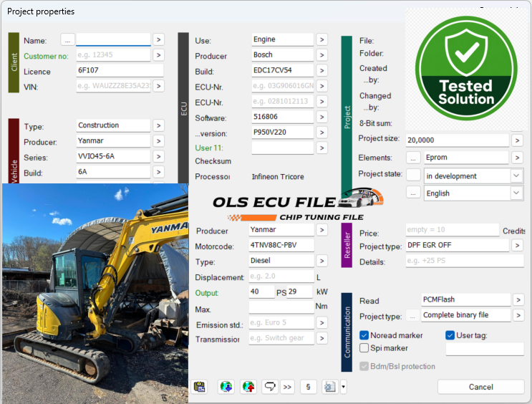Click the globe upload icon with the red arrow
Viewport: 532px width, 404px height.
(x=248, y=387)
